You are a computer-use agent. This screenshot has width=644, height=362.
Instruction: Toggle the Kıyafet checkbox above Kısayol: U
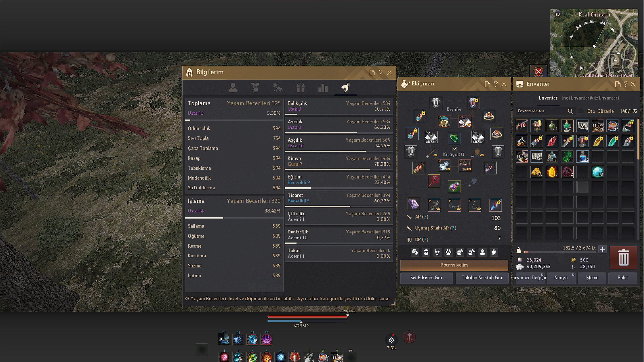454,149
